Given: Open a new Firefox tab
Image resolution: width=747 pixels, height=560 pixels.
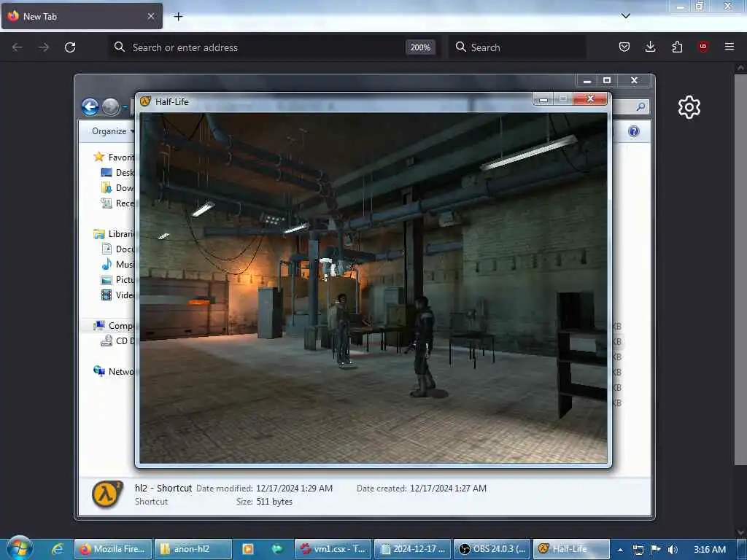Looking at the screenshot, I should (178, 17).
